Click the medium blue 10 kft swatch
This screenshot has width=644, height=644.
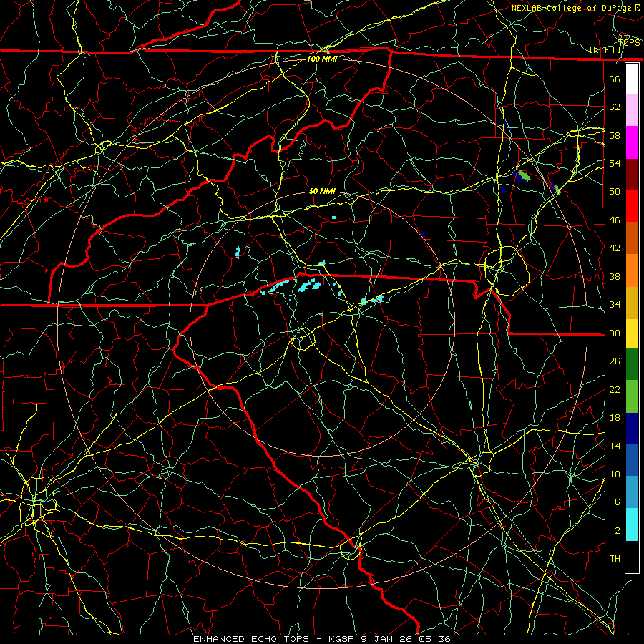(632, 460)
